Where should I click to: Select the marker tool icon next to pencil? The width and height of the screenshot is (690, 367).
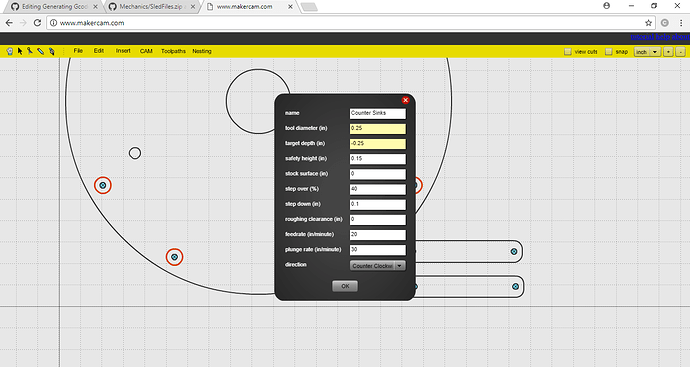51,51
